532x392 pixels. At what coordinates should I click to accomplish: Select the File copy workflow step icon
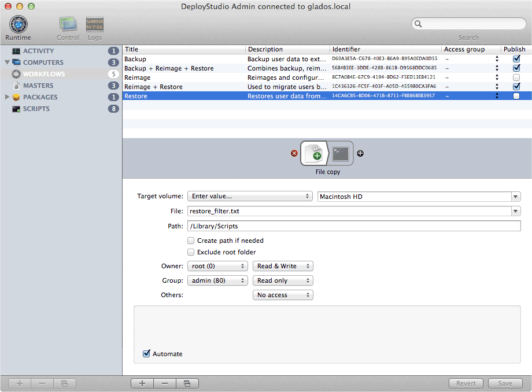coord(315,153)
